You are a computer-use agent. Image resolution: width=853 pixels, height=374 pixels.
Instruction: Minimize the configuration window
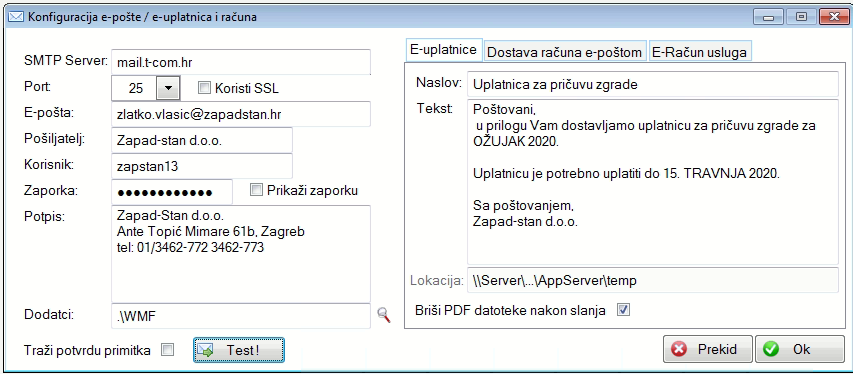[769, 17]
